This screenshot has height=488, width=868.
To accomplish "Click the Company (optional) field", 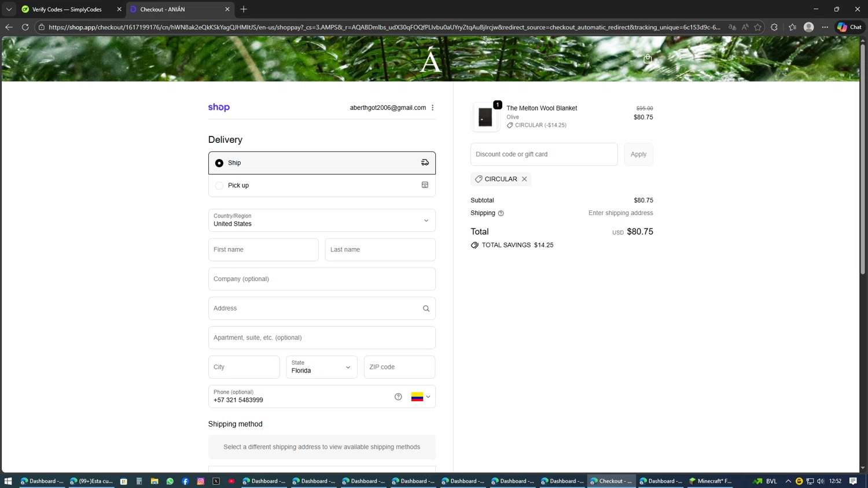I will click(322, 279).
